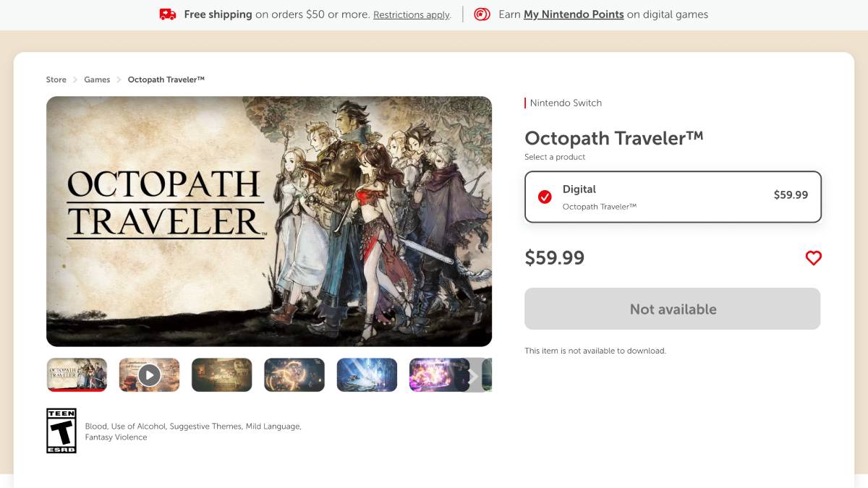Click the red delivery truck shipping icon
The height and width of the screenshot is (488, 868).
click(x=168, y=14)
